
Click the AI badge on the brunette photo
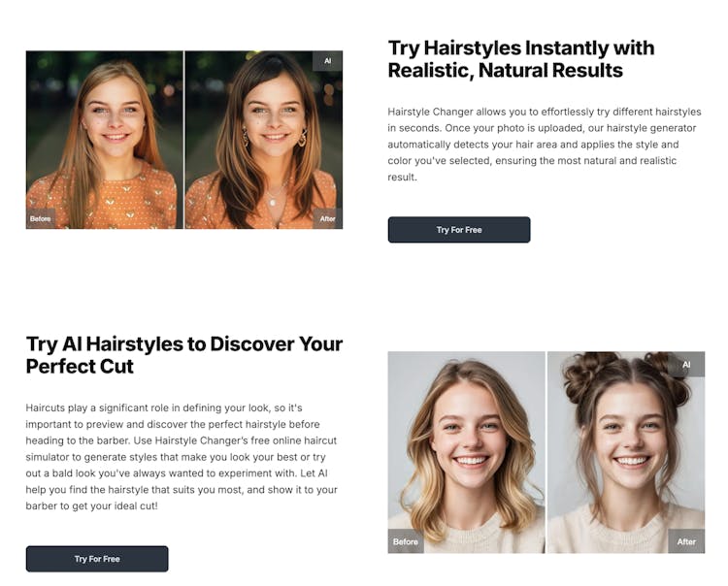coord(327,61)
